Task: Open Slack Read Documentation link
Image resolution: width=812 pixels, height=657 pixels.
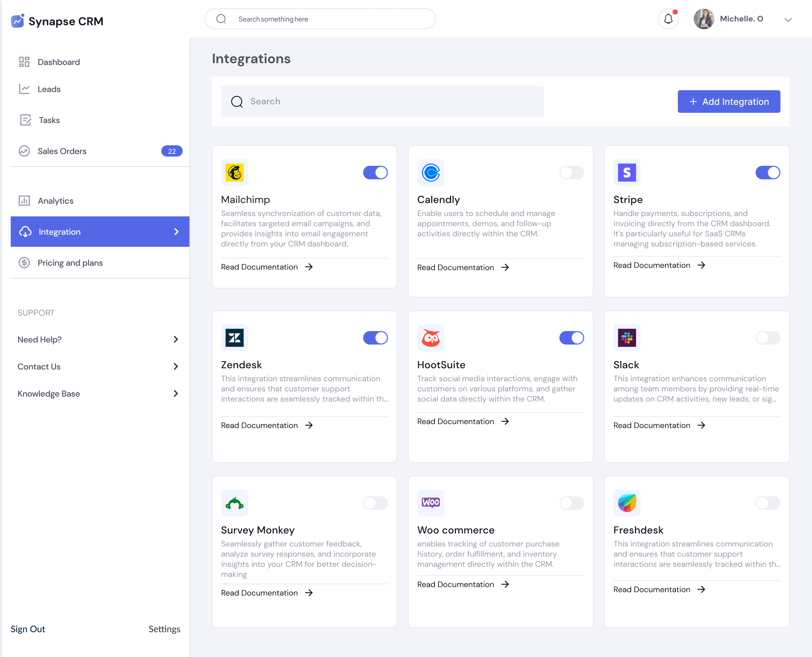Action: tap(660, 425)
